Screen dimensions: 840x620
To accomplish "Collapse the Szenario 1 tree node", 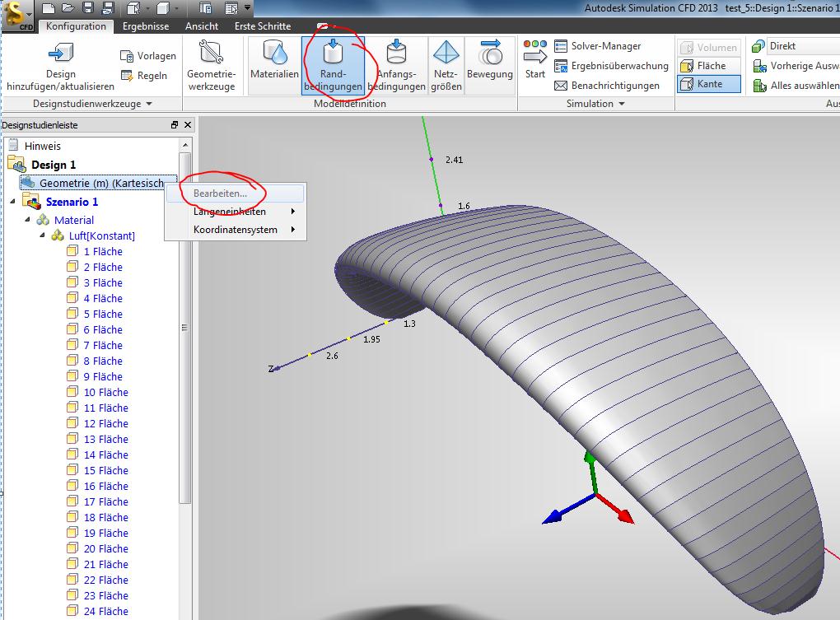I will 13,201.
